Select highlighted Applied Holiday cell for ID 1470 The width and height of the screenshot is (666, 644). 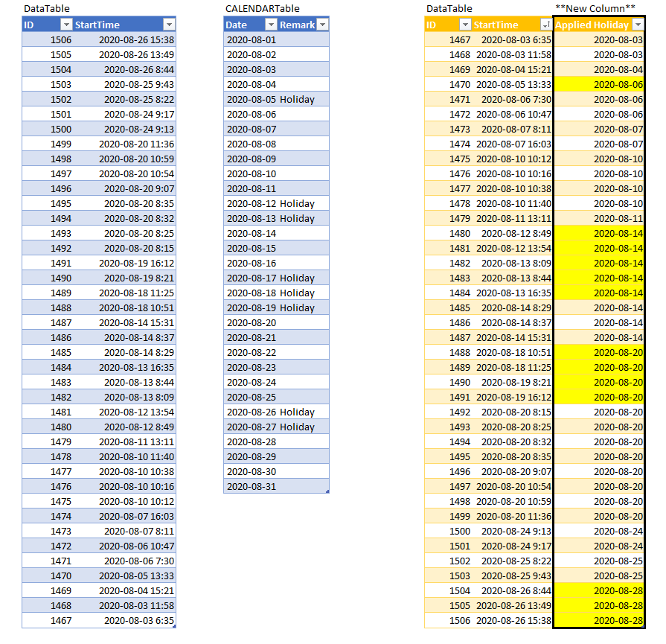click(x=599, y=85)
